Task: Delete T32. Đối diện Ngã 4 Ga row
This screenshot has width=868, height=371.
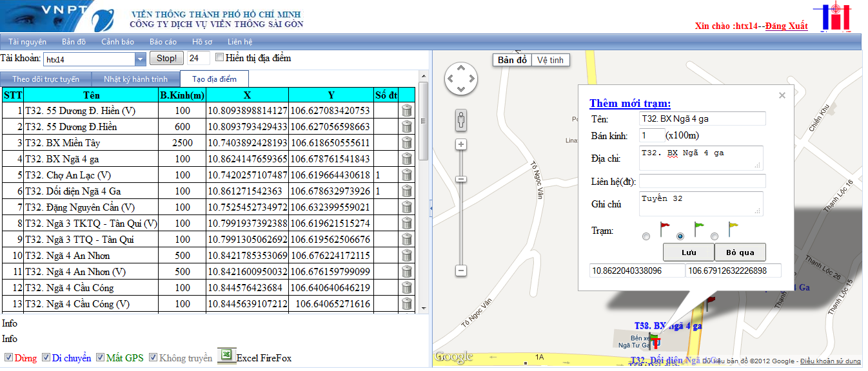Action: [x=406, y=191]
